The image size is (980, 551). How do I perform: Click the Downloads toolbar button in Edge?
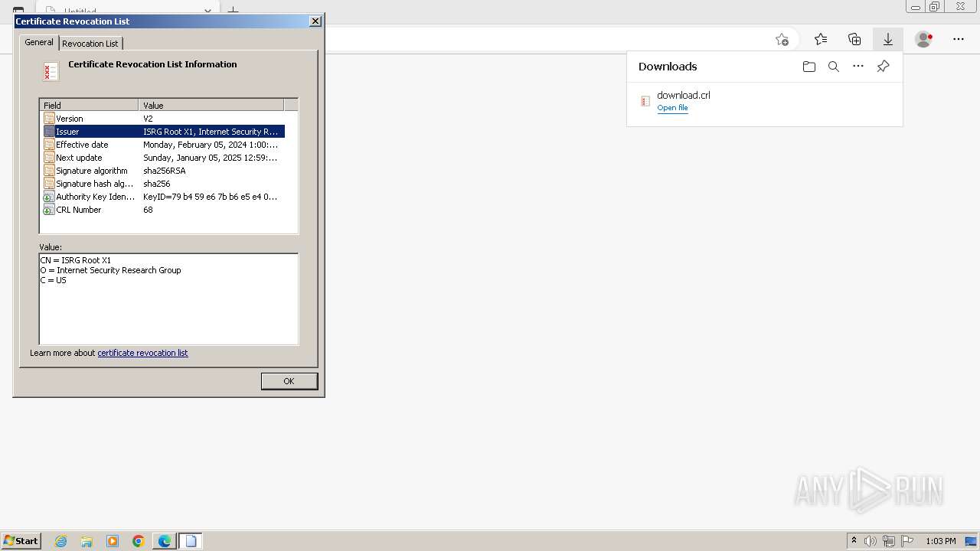click(888, 39)
